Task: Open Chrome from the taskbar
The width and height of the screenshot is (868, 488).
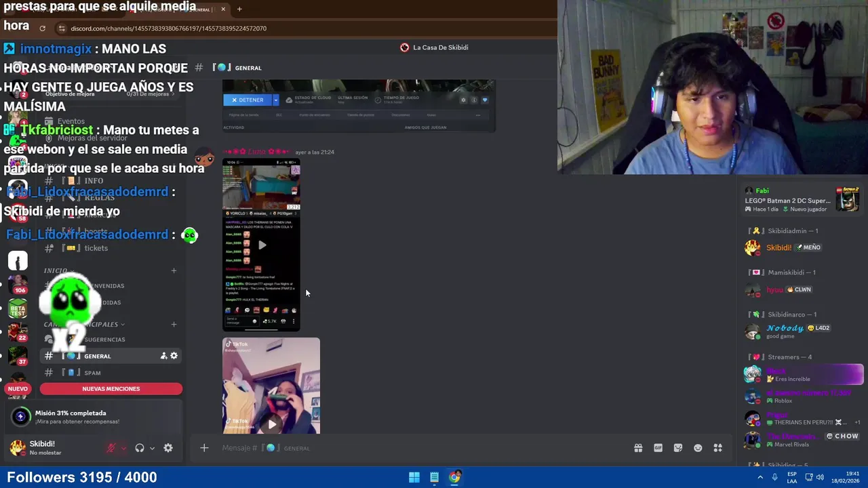Action: [x=454, y=477]
